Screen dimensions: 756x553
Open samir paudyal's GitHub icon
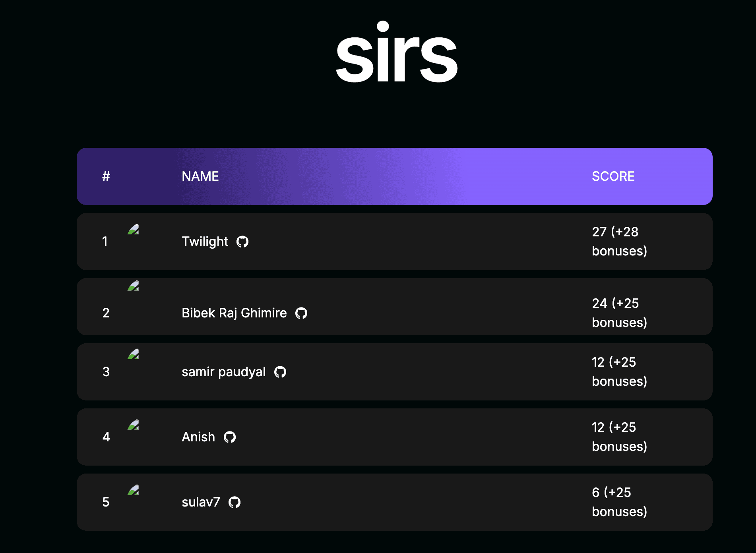point(280,372)
